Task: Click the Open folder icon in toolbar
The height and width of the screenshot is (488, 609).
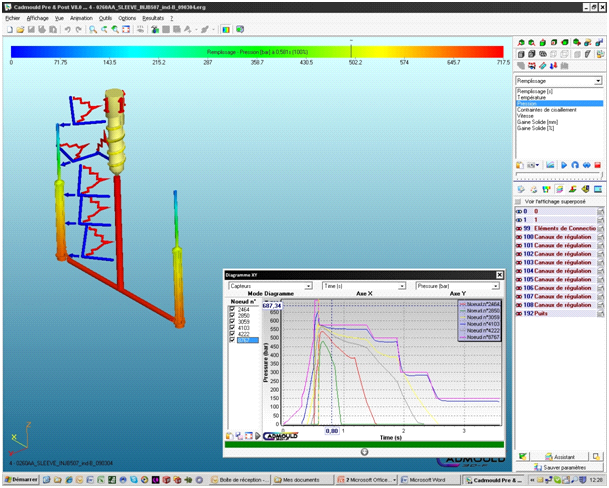Action: coord(21,30)
